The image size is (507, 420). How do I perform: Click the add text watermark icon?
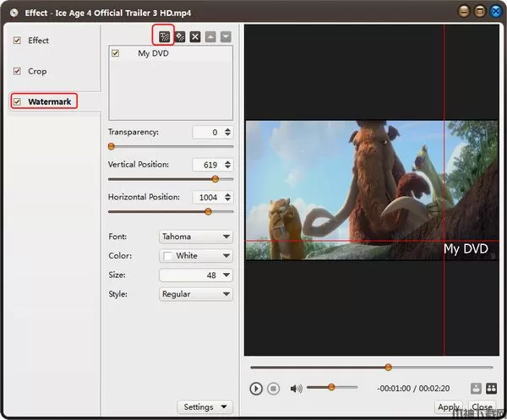point(165,36)
